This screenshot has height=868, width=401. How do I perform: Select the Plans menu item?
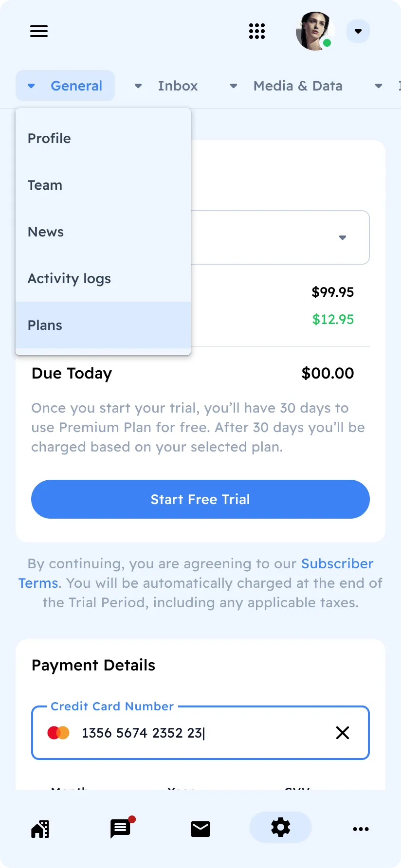45,325
